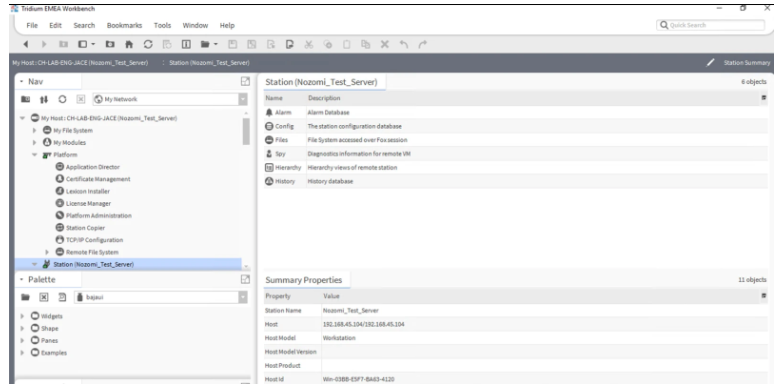
Task: Click the Paste clipboard toolbar icon
Action: point(347,44)
